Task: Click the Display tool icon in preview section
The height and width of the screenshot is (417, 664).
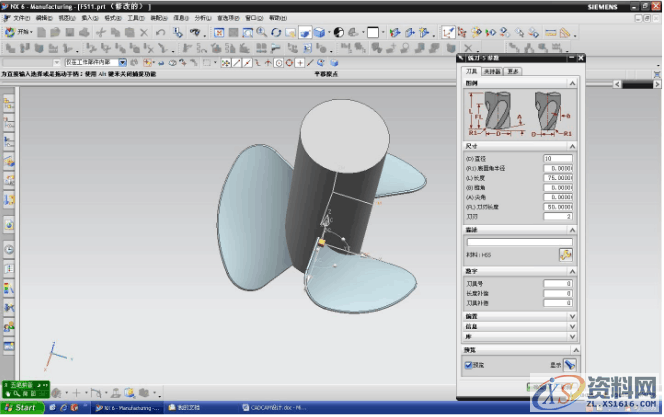Action: pos(569,365)
